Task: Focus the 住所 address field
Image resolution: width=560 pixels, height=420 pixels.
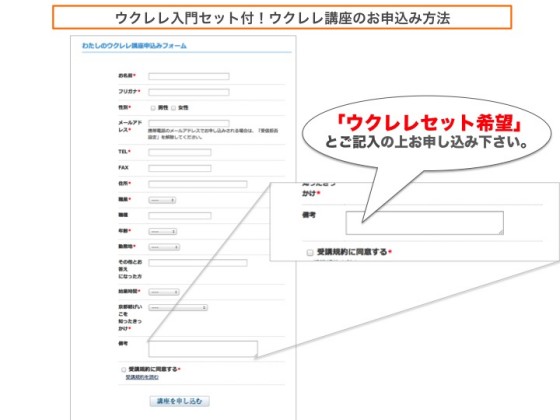Action: coord(198,184)
